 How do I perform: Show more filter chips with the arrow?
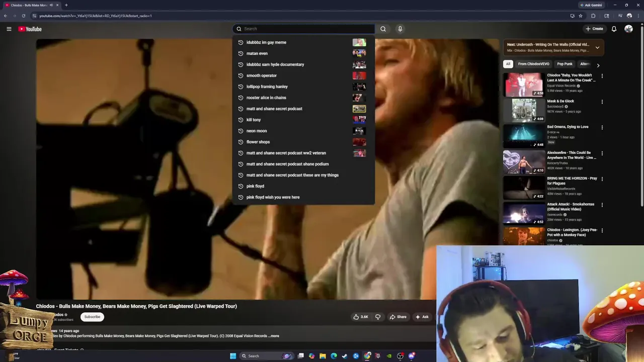pos(598,65)
